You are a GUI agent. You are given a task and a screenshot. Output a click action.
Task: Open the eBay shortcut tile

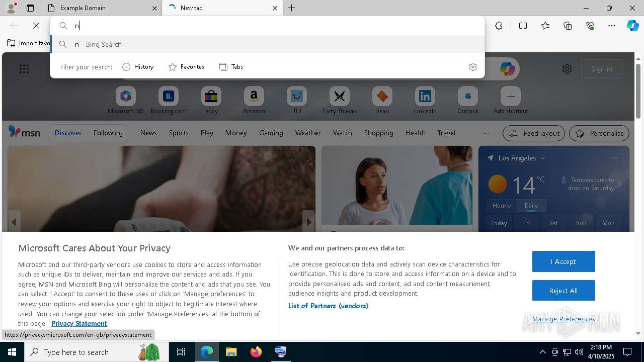pyautogui.click(x=211, y=100)
